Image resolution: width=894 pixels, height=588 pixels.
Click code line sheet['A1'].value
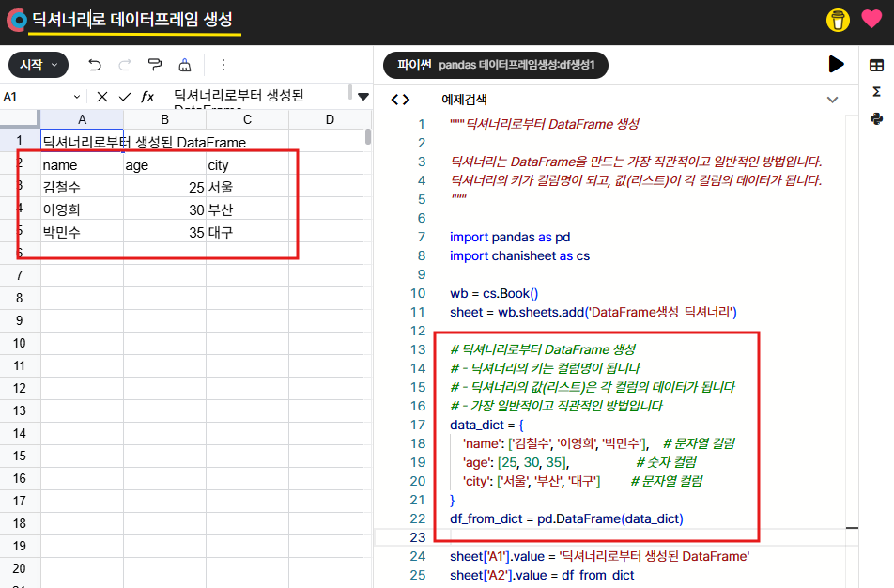(x=600, y=557)
